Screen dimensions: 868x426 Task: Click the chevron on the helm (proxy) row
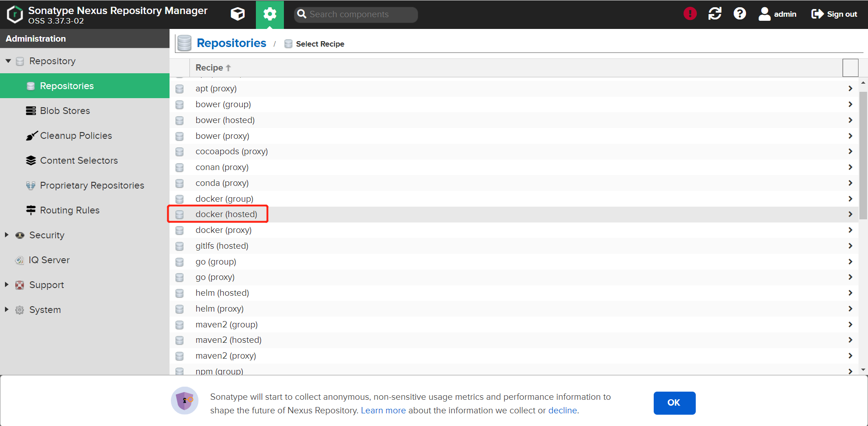[850, 309]
